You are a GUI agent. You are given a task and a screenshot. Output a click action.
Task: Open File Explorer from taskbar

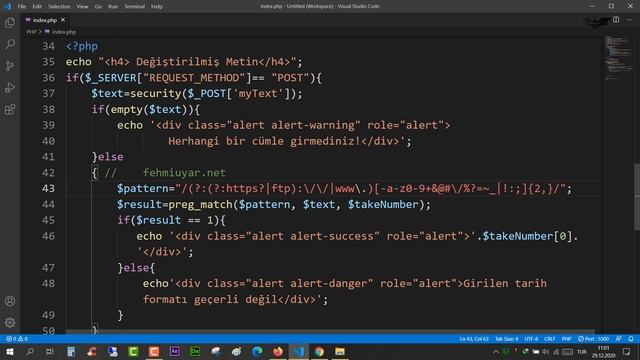(340, 351)
